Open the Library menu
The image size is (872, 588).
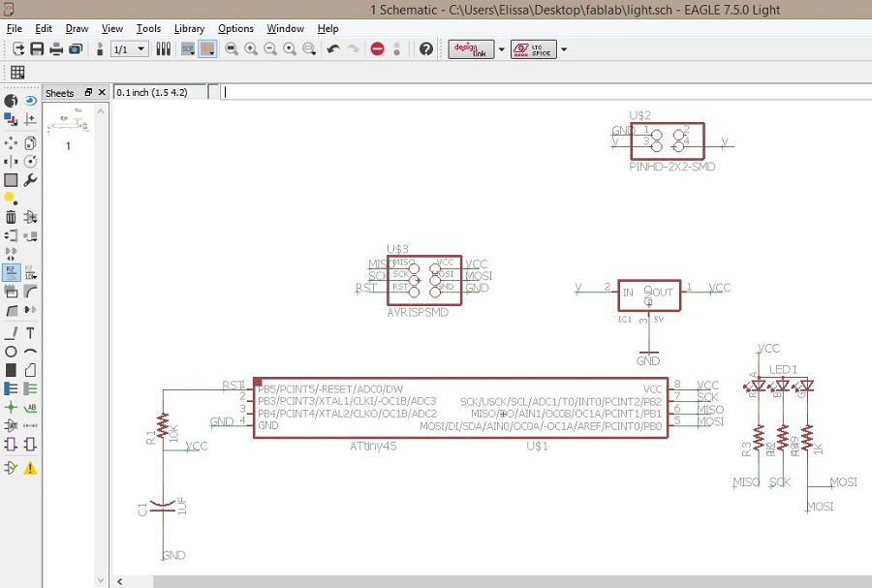coord(189,28)
